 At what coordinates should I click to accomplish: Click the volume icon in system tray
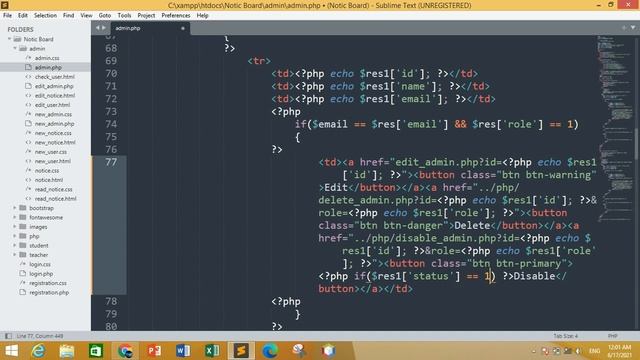pyautogui.click(x=578, y=351)
